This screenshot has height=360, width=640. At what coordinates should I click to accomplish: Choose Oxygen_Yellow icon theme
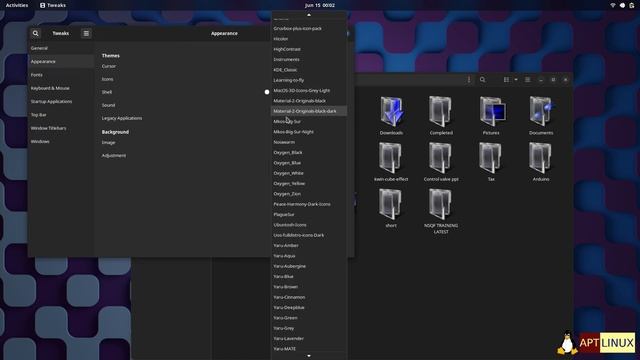309,184
